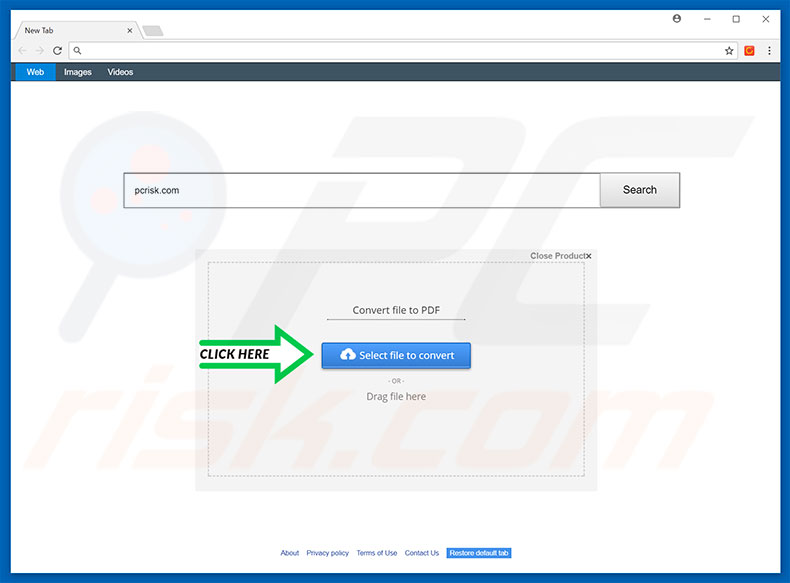Bookmark page using the star icon
Screen dimensions: 790x583
(x=729, y=50)
